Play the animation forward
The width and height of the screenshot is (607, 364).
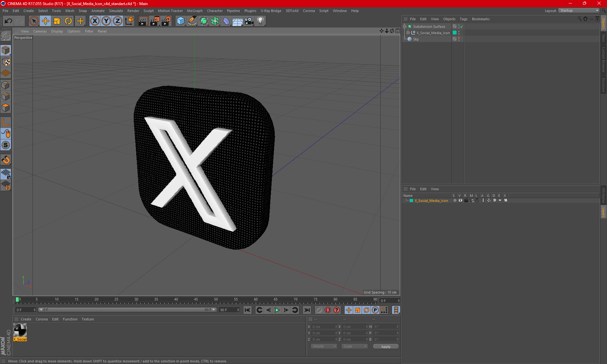(277, 310)
